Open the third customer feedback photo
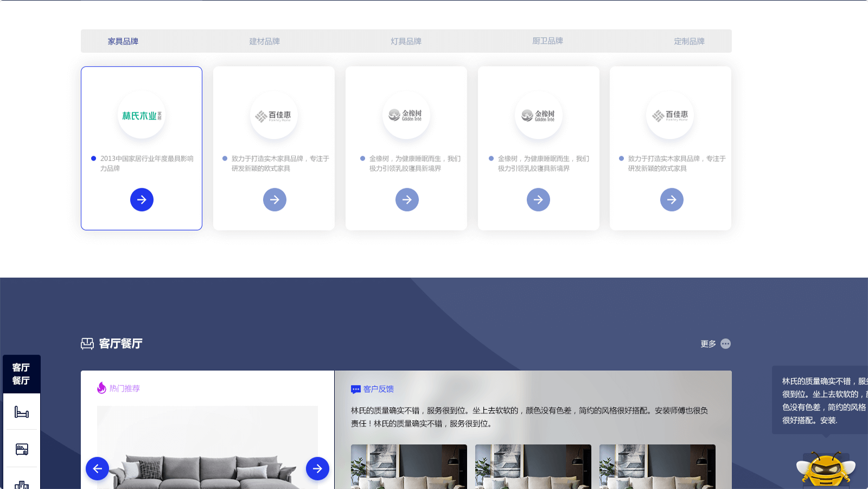Viewport: 868px width, 489px height. (658, 467)
